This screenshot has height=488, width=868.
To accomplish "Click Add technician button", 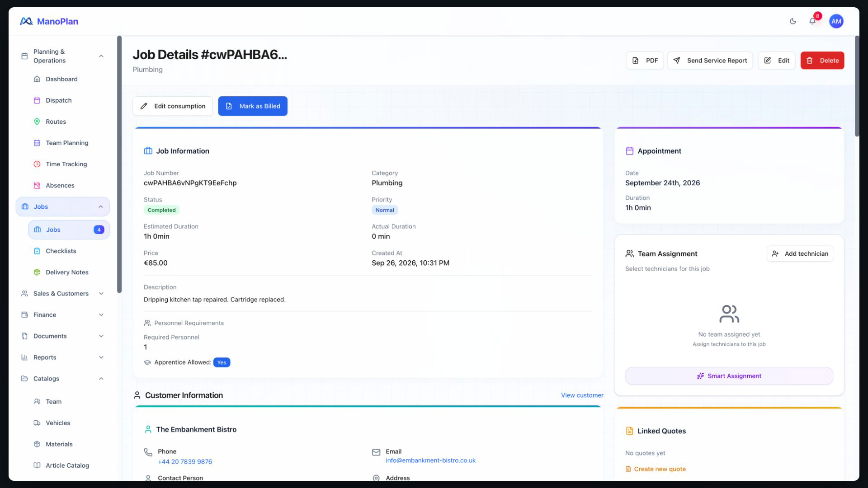I will [800, 253].
